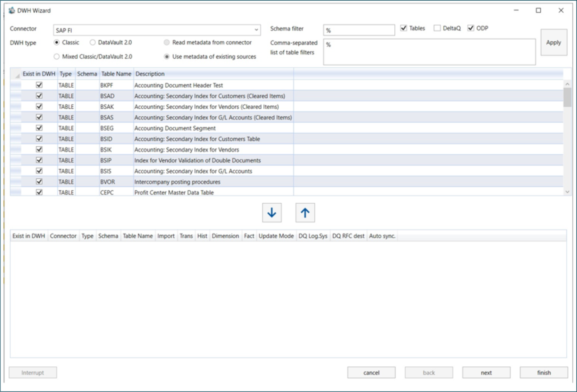This screenshot has width=577, height=392.
Task: Select the DataVault 2.0 DWH type
Action: click(93, 42)
